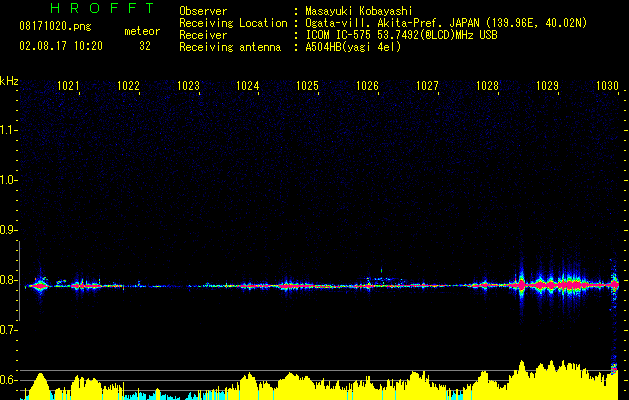Click the 1030 time marker
629x400 pixels.
[607, 86]
